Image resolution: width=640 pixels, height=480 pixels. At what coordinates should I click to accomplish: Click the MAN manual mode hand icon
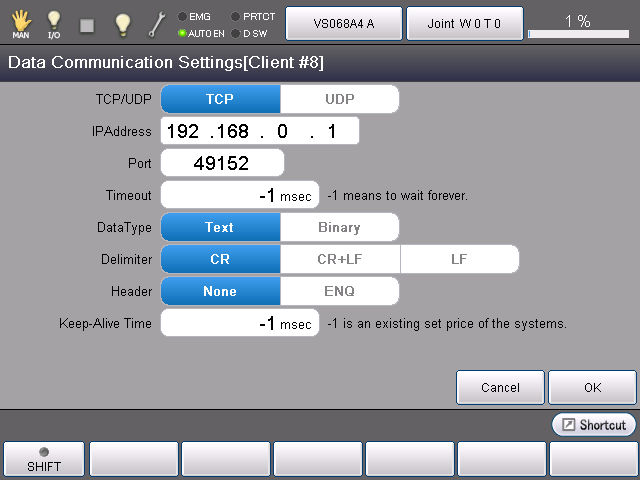(x=20, y=23)
